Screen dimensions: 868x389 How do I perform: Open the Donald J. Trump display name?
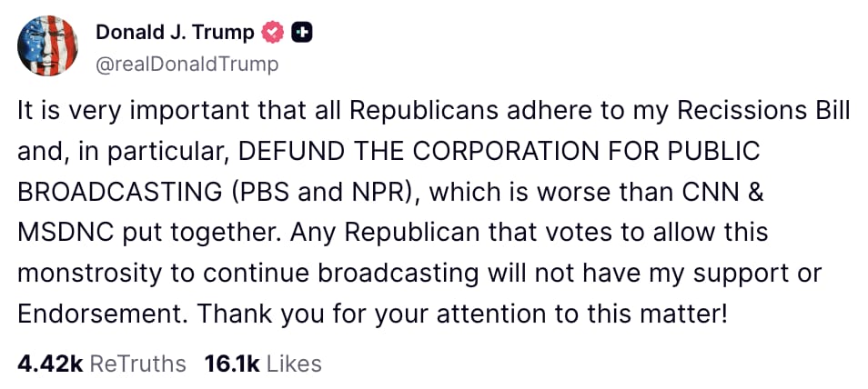[175, 33]
